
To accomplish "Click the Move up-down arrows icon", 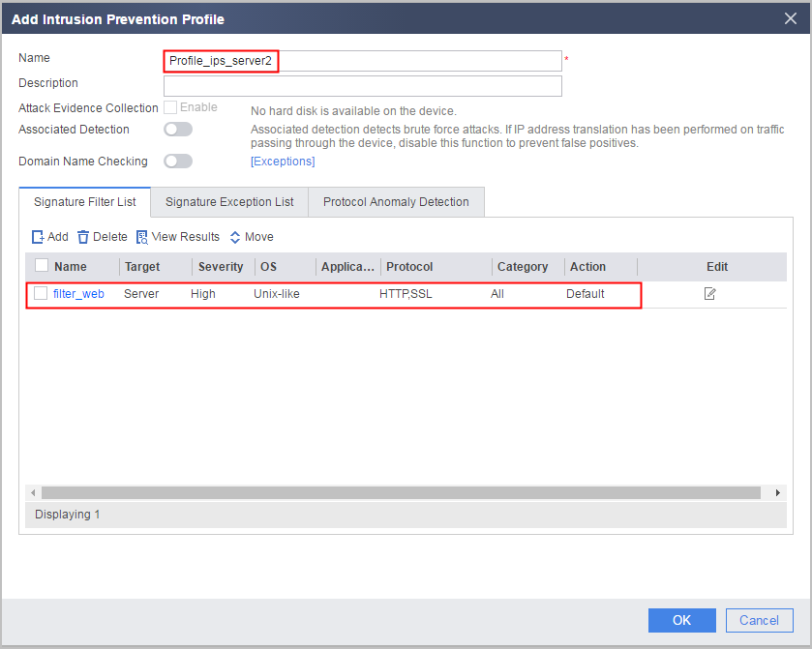I will pyautogui.click(x=234, y=237).
